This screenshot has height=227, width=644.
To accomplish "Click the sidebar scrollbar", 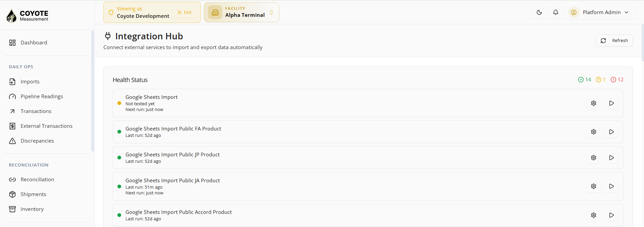I will (92, 91).
